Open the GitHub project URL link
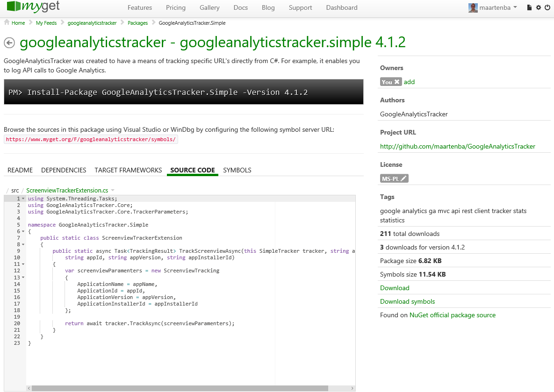The image size is (554, 392). coord(458,147)
